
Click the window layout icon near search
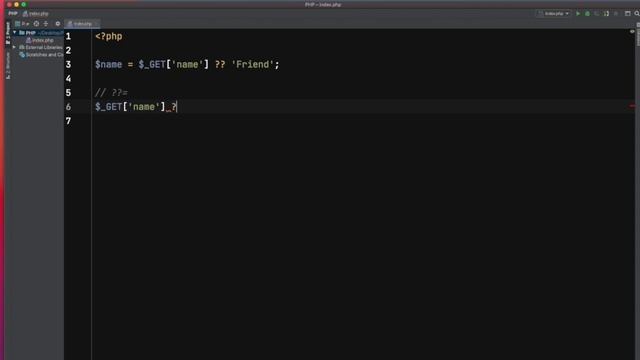(x=628, y=13)
